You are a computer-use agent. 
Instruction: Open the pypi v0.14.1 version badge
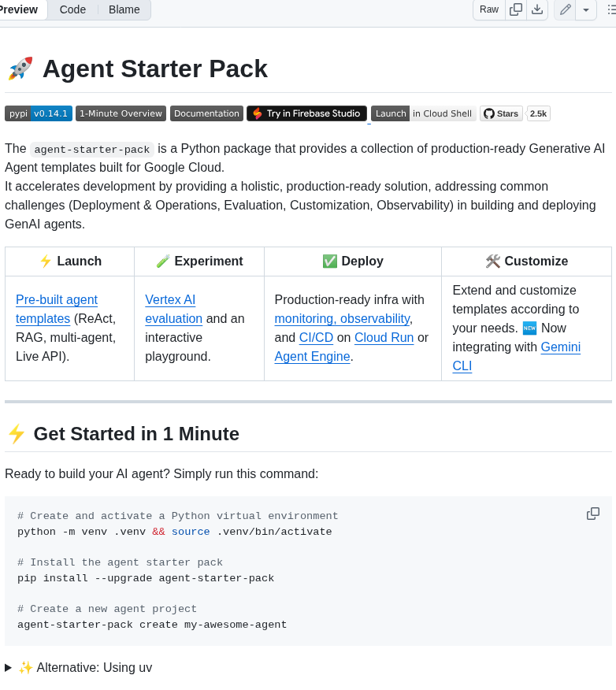(x=39, y=113)
